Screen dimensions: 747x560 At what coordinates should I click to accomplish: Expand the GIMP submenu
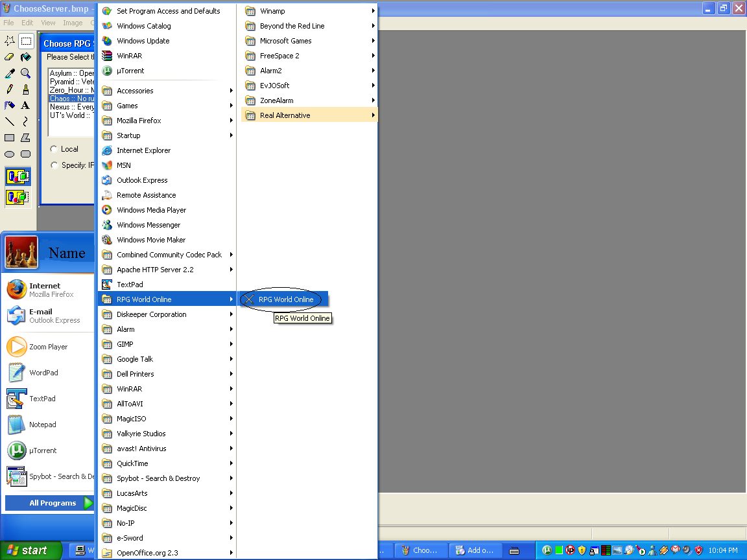pos(167,344)
